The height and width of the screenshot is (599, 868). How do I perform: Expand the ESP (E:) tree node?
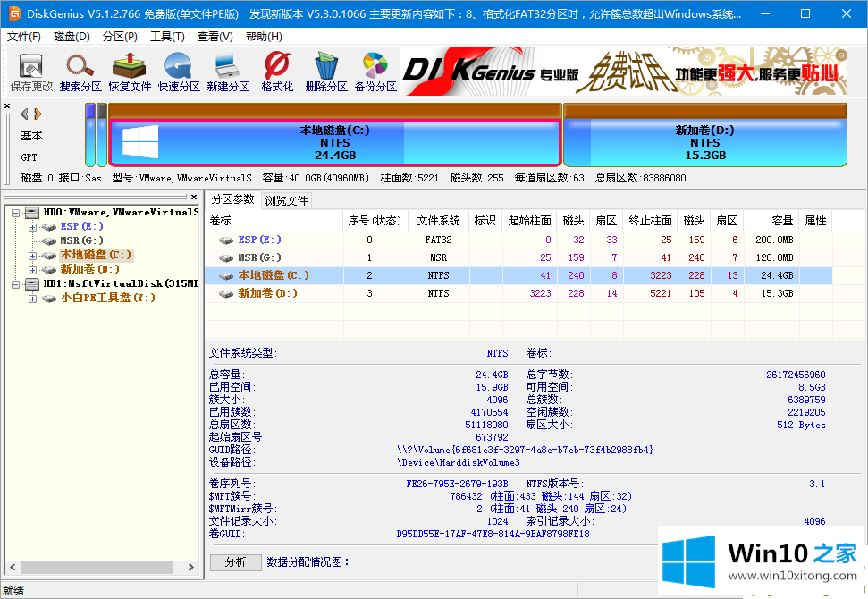coord(33,227)
